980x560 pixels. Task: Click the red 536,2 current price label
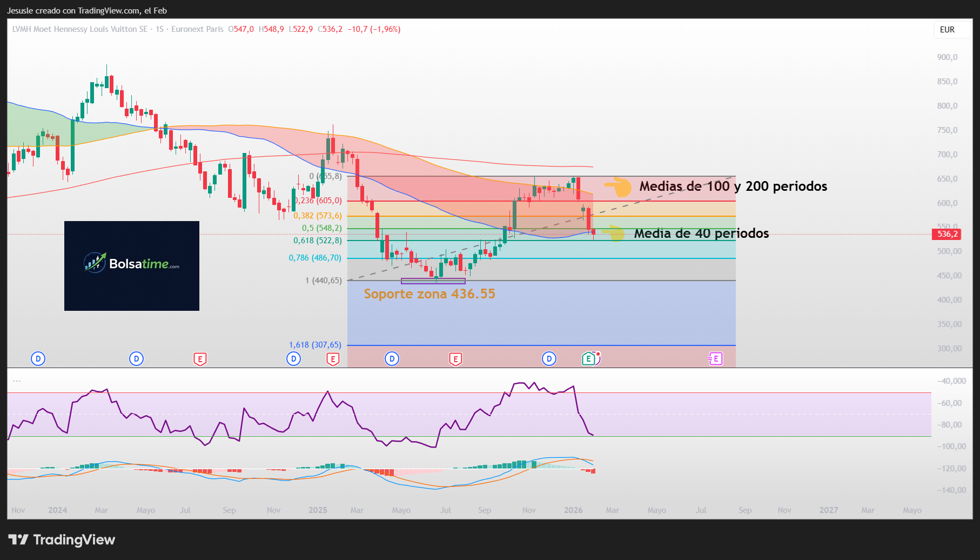click(947, 234)
